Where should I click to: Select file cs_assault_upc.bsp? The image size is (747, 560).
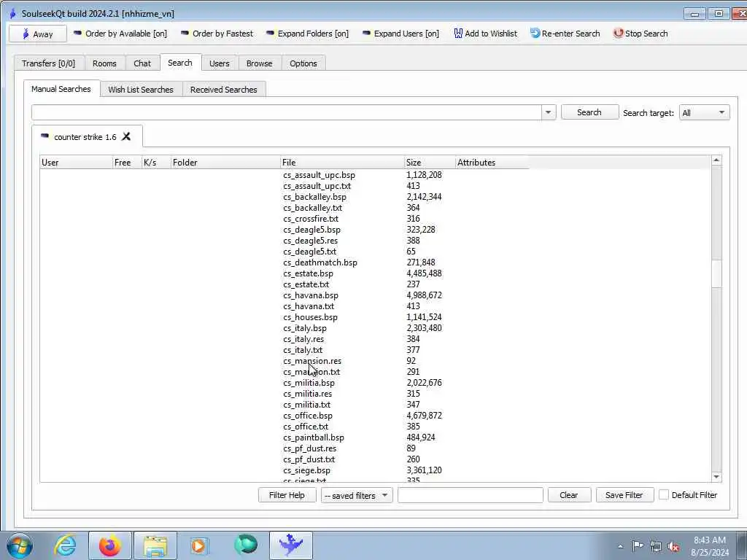point(320,175)
